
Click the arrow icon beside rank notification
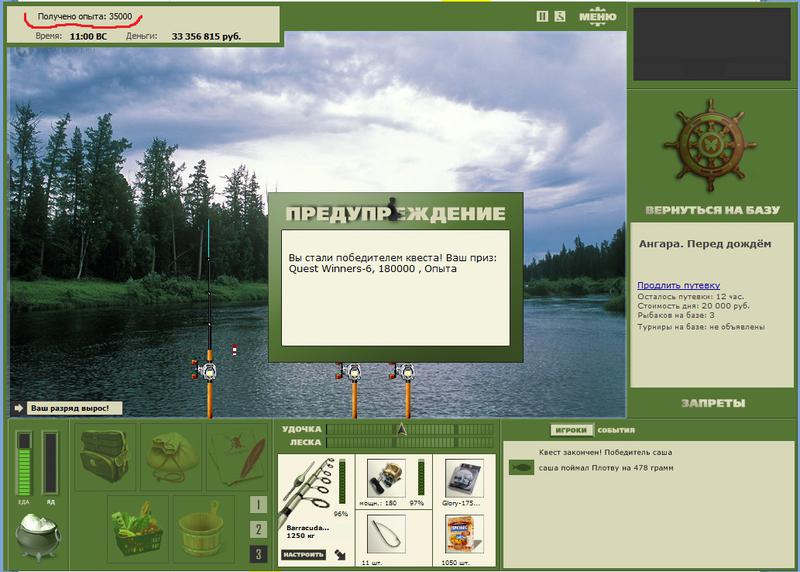click(19, 408)
